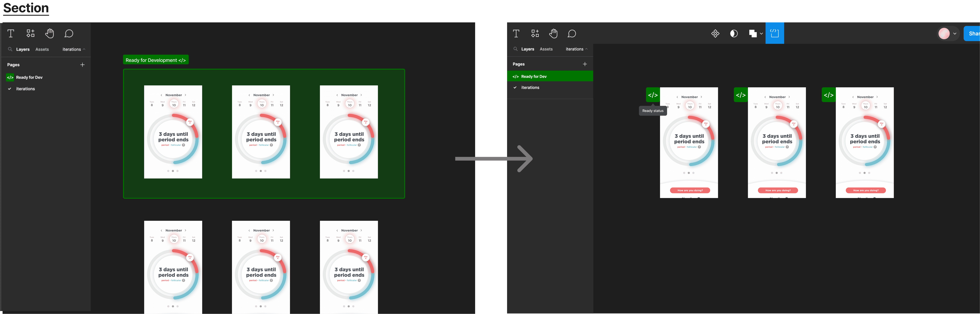
Task: Select the Comment tool in the right window
Action: click(572, 33)
